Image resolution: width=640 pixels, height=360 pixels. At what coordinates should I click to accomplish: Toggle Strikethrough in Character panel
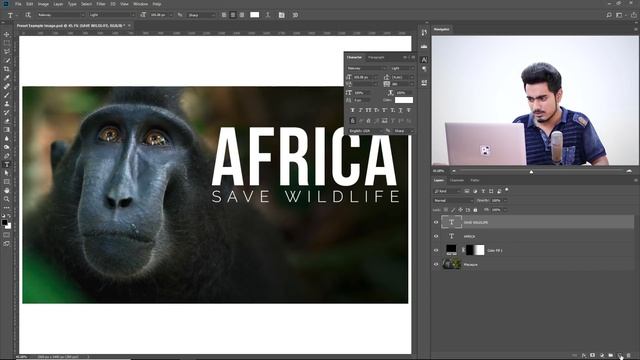point(409,110)
